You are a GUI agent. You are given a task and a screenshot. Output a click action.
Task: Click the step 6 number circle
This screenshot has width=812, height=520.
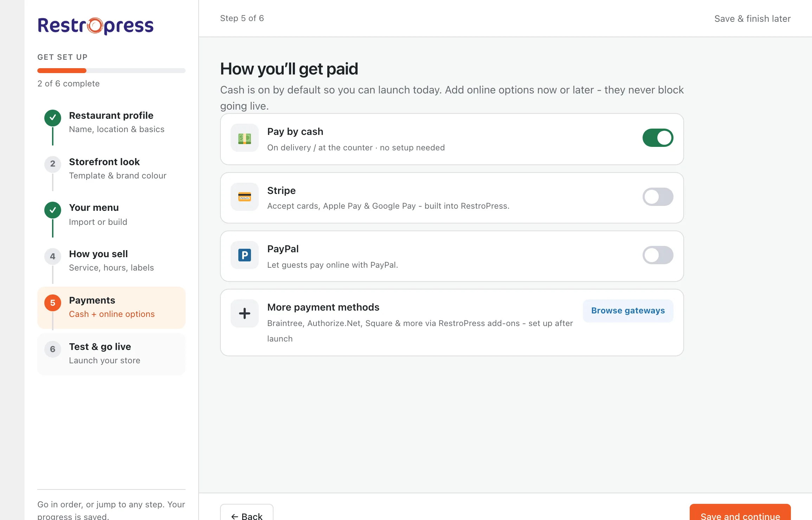(x=53, y=349)
